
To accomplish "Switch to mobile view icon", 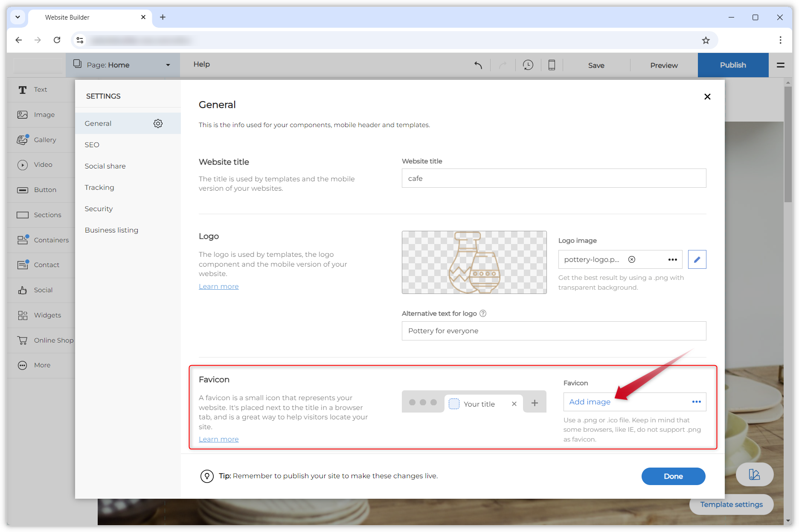I will (x=552, y=65).
